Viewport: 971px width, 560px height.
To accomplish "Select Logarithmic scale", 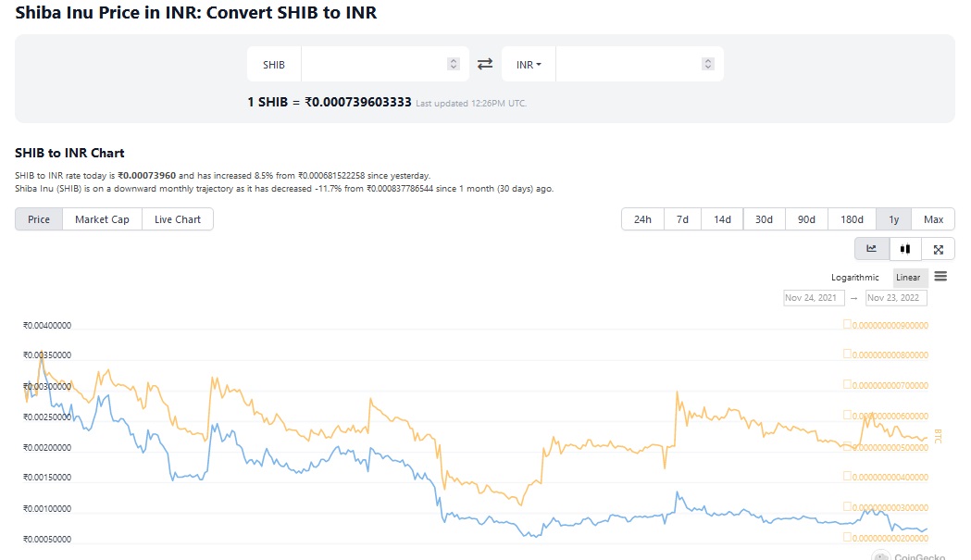I will [855, 278].
